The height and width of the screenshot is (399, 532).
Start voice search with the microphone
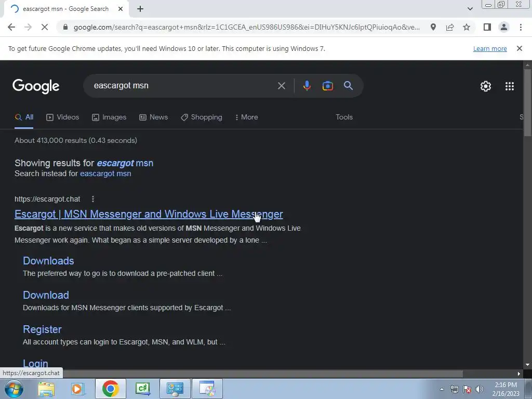[x=307, y=86]
